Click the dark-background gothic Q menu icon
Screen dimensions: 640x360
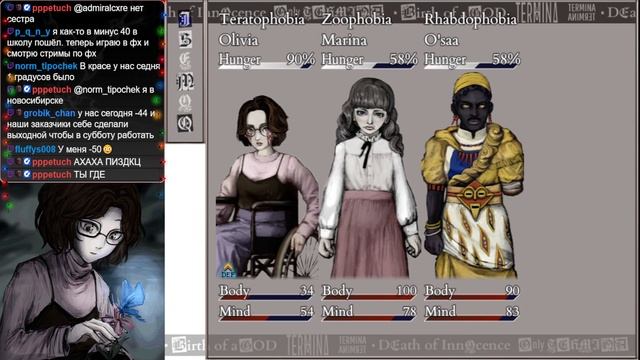[185, 123]
